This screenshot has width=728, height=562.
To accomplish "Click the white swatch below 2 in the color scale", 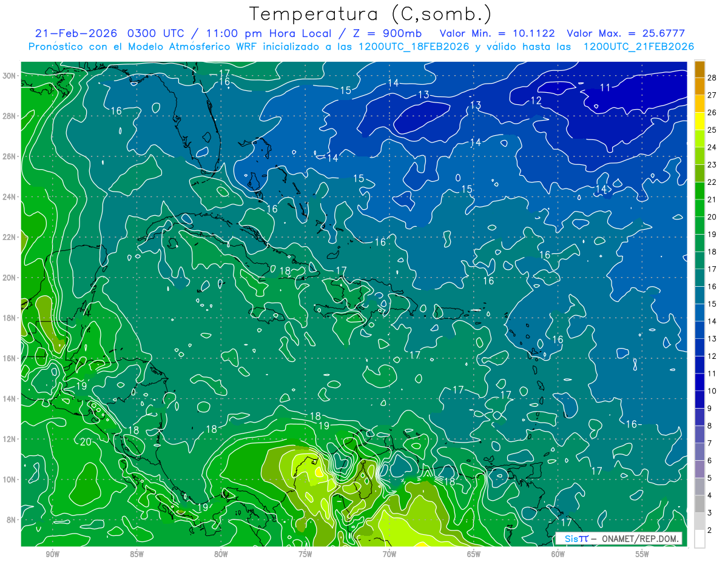I will point(700,539).
